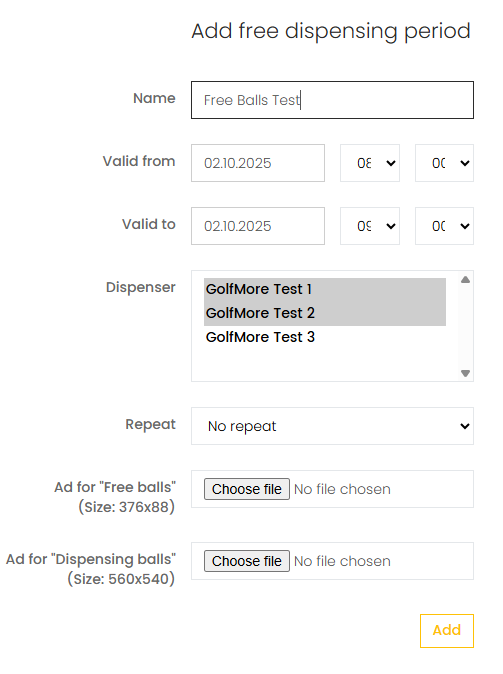Viewport: 503px width, 674px height.
Task: Click the Add button
Action: (447, 631)
